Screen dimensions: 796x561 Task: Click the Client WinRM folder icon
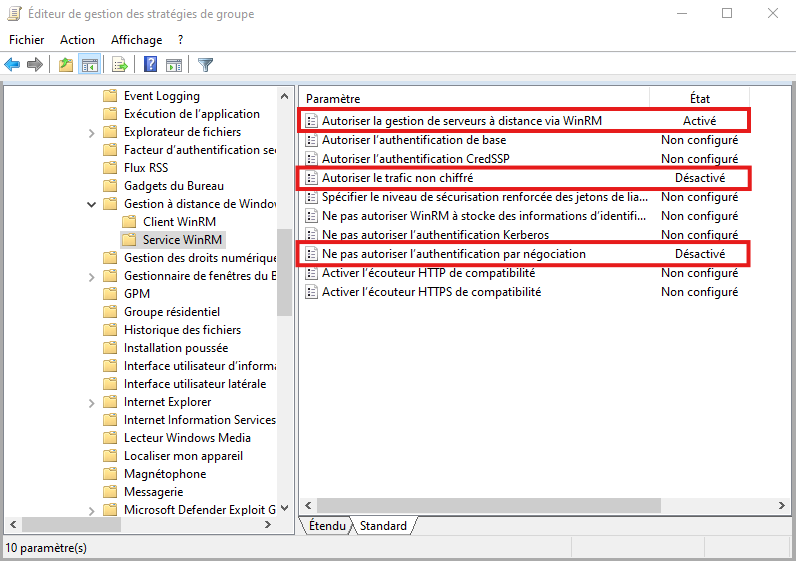[129, 221]
